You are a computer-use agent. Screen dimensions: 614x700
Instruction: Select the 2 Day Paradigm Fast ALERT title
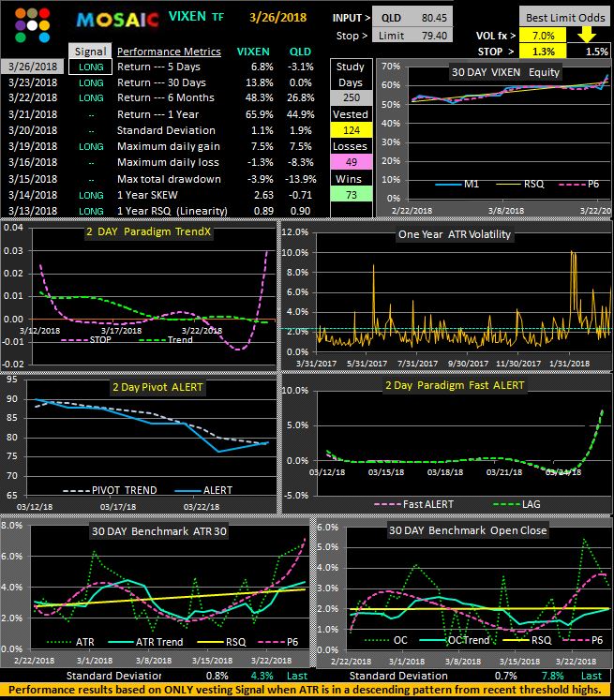tap(455, 385)
